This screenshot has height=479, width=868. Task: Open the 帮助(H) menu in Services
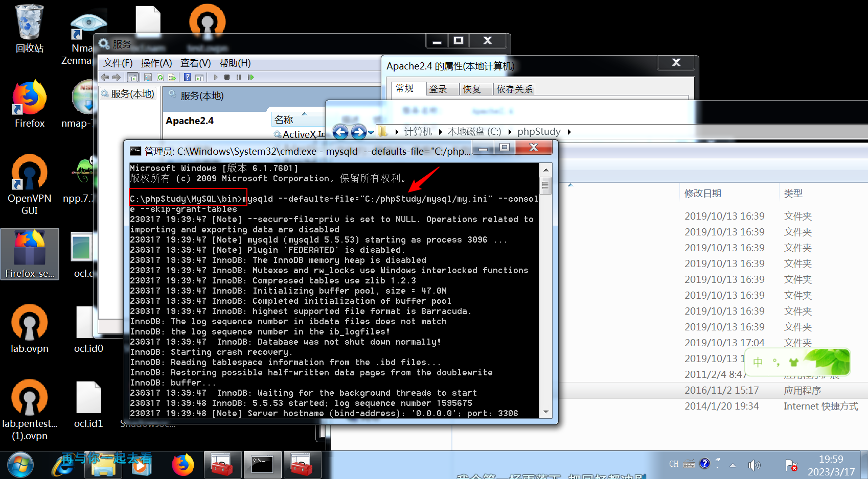(x=235, y=63)
